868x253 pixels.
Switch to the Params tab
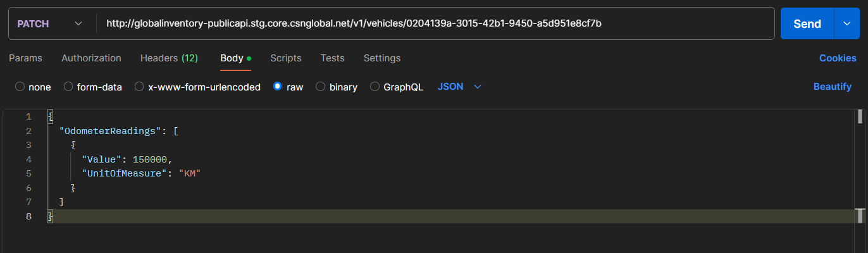(25, 58)
